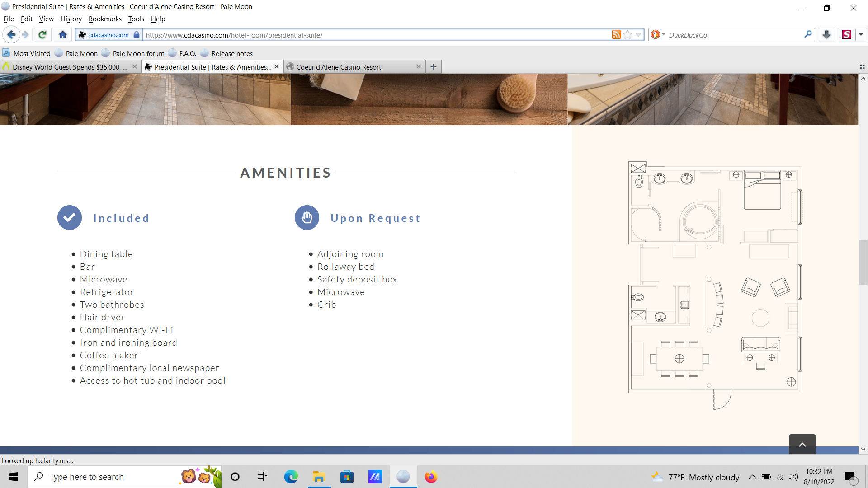The height and width of the screenshot is (488, 868).
Task: Click the browser Back arrow button
Action: tap(11, 35)
